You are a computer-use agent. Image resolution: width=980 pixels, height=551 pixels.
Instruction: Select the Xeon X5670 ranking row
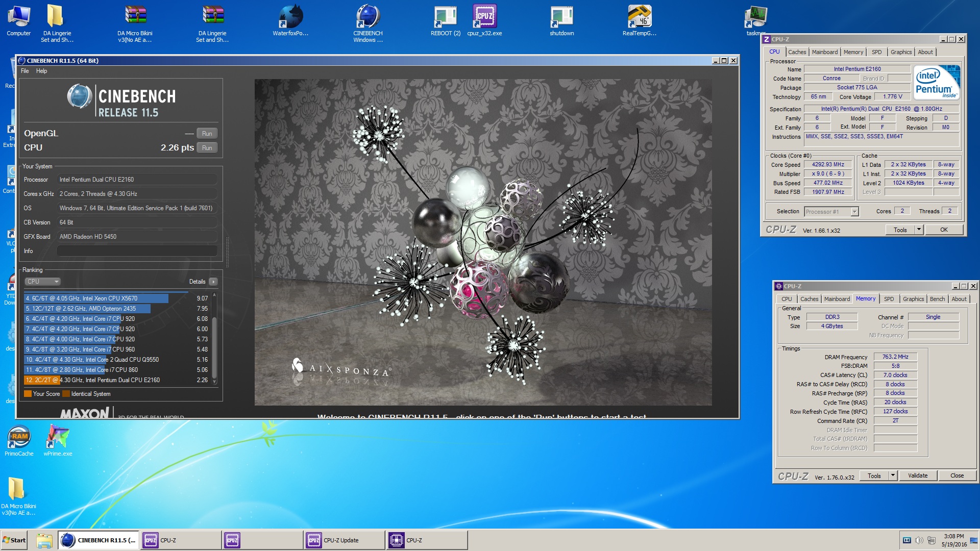[x=117, y=298]
